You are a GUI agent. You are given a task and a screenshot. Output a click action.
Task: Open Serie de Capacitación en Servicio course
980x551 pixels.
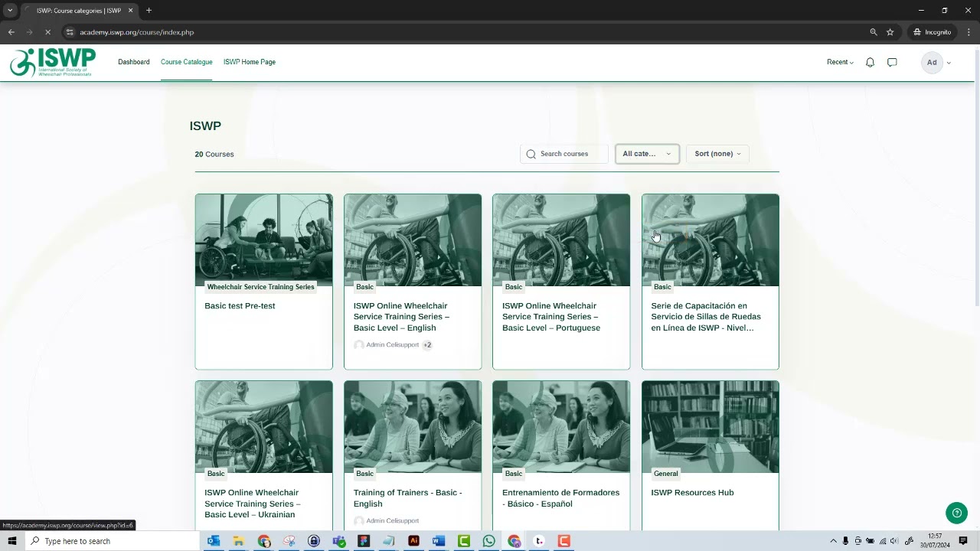pyautogui.click(x=706, y=317)
